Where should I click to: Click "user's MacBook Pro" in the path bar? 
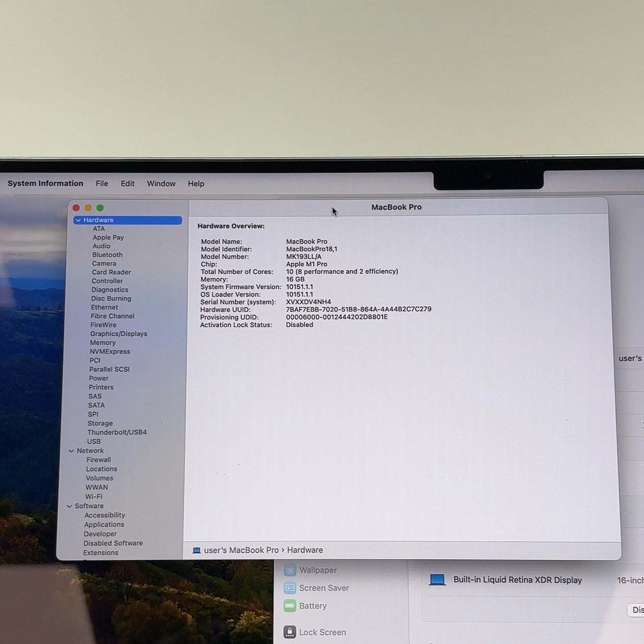pos(241,550)
